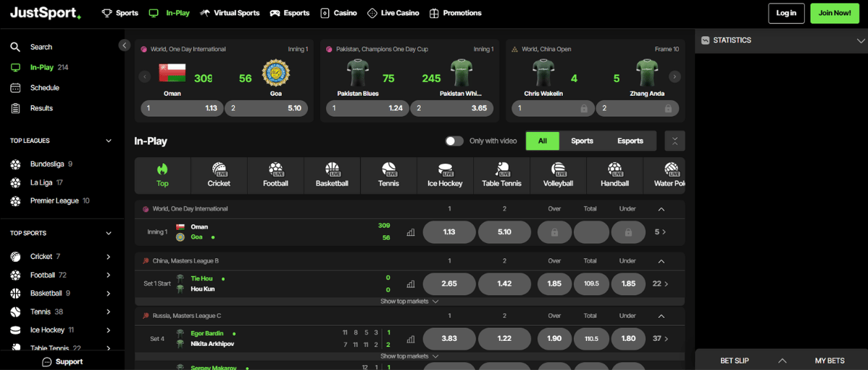Collapse the TOP SPORTS section
Screen dimensions: 868x370
point(109,233)
